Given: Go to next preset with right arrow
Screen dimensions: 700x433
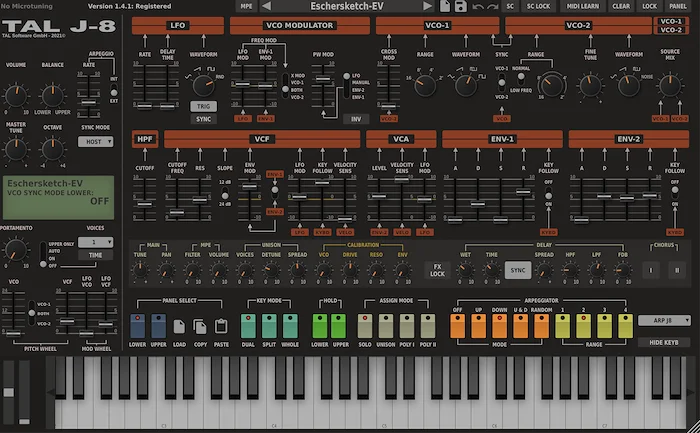Looking at the screenshot, I should [x=427, y=6].
